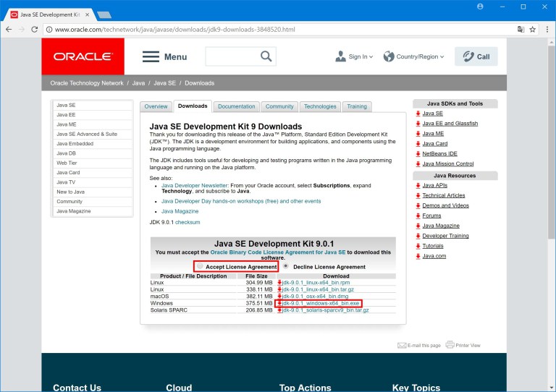Open the Overview tab

click(x=156, y=106)
